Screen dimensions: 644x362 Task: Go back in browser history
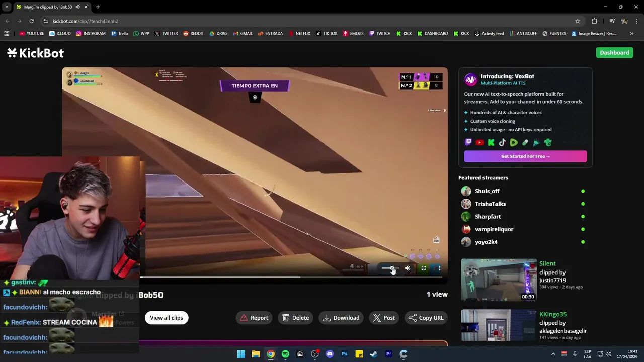click(x=7, y=21)
